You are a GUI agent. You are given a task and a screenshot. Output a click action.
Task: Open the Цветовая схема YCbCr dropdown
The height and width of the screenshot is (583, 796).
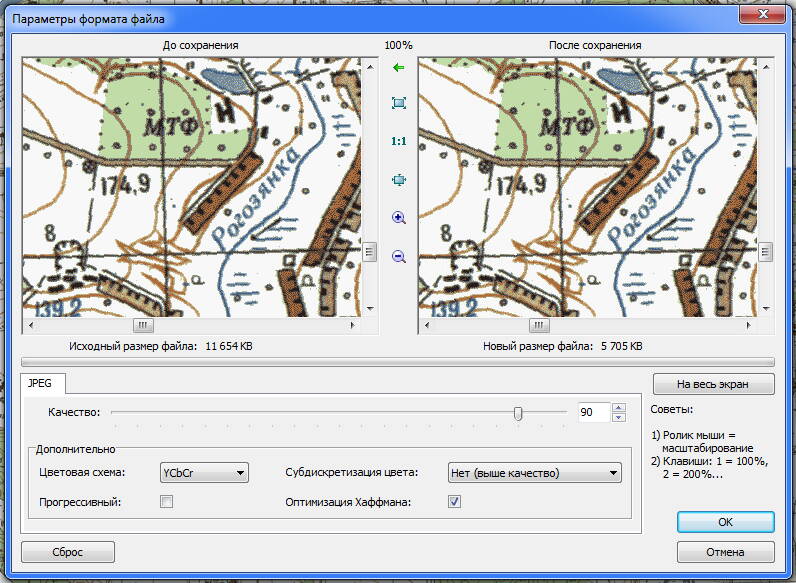203,473
